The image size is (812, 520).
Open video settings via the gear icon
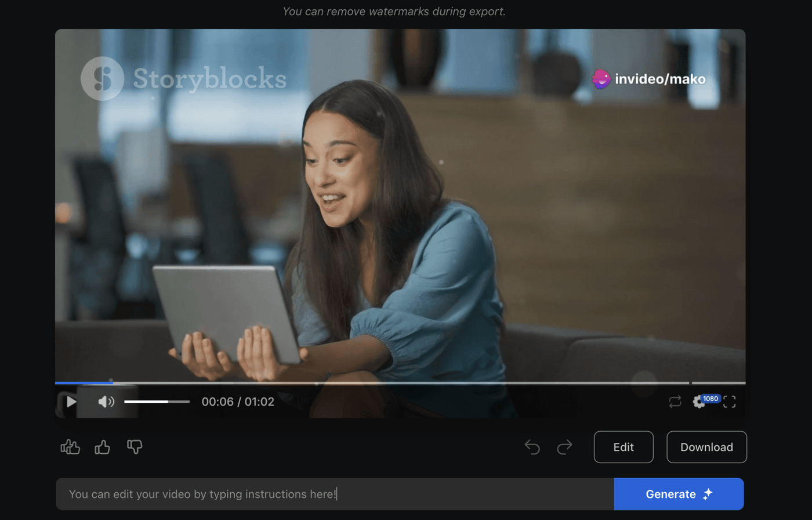point(700,401)
